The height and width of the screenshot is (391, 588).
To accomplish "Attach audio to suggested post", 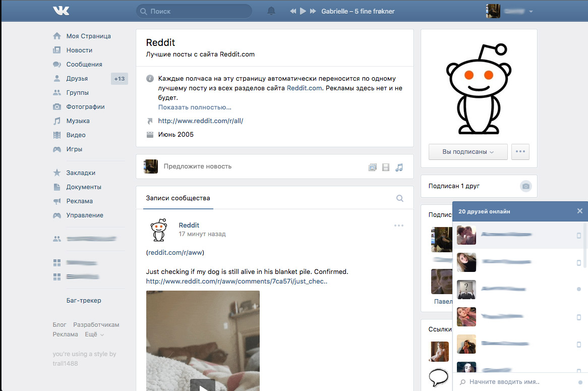I will [x=399, y=167].
